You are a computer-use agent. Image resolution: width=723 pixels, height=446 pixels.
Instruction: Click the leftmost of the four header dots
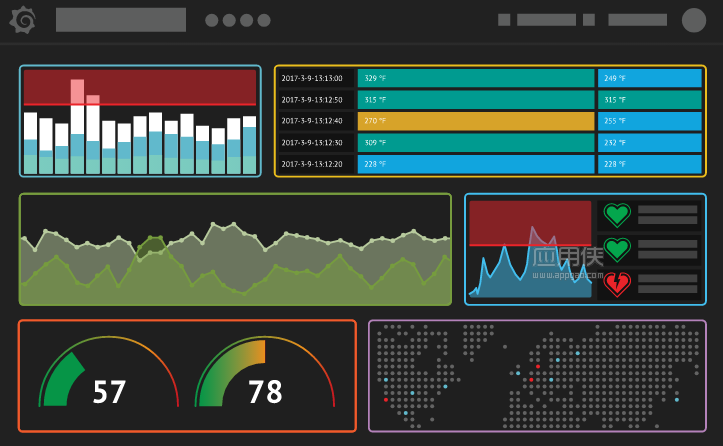coord(212,20)
